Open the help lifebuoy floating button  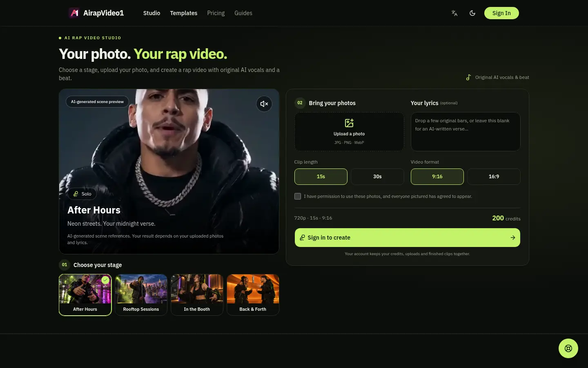(x=568, y=348)
